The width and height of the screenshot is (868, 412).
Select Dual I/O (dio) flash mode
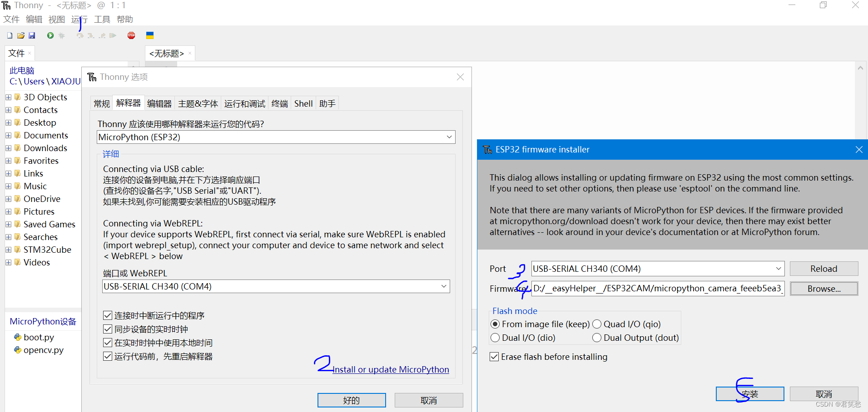click(495, 338)
